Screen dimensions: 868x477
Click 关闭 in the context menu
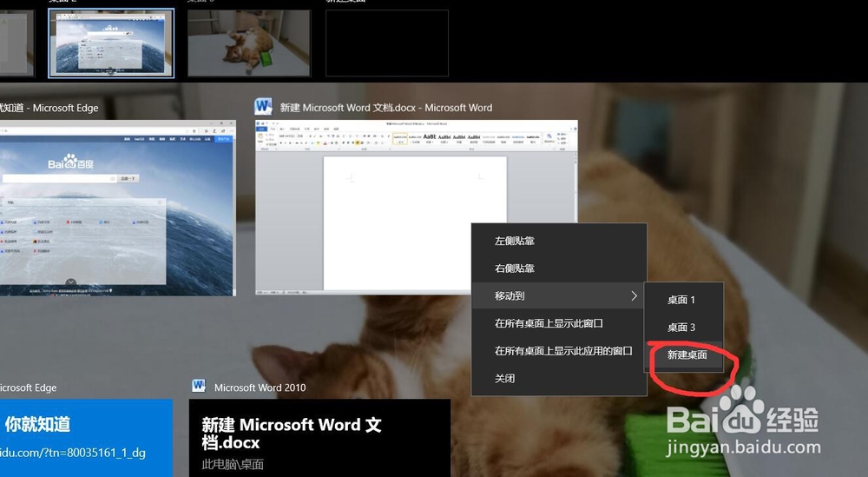tap(559, 379)
